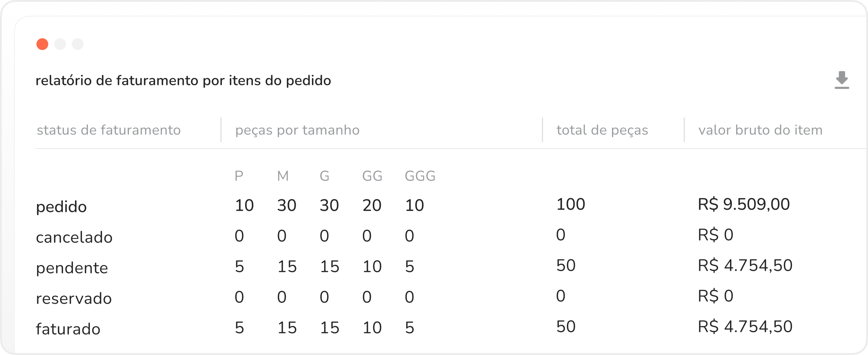Screen dimensions: 868x355
Task: Click the middle gray window dot
Action: point(60,44)
